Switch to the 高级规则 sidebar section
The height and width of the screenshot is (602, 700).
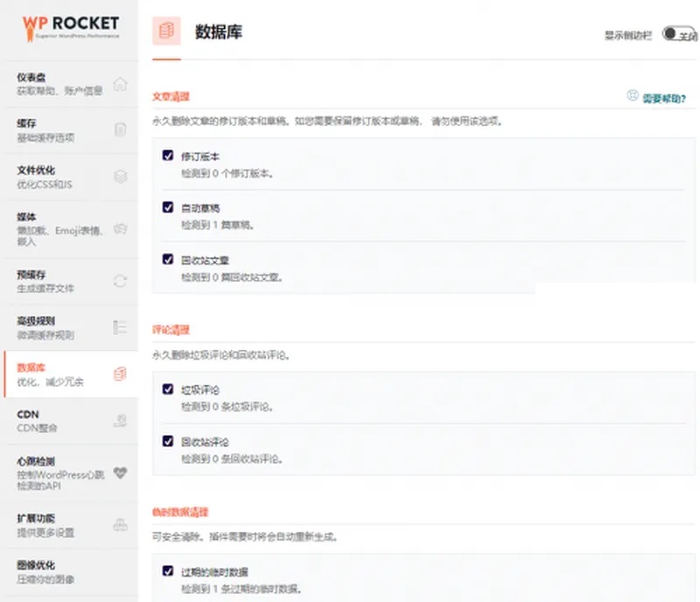(x=33, y=321)
